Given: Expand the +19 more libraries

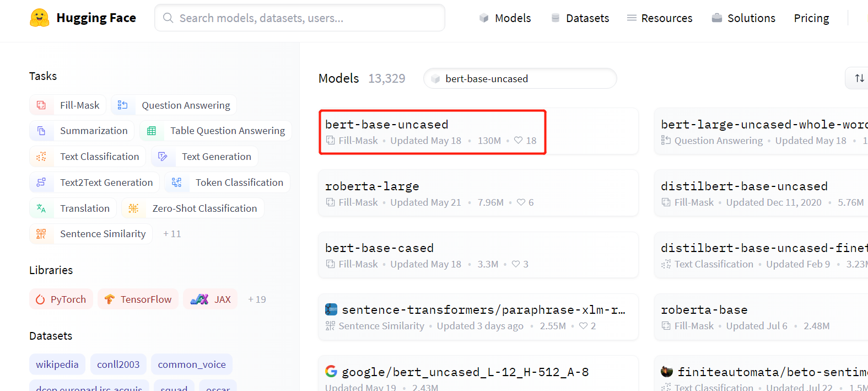Looking at the screenshot, I should coord(257,299).
